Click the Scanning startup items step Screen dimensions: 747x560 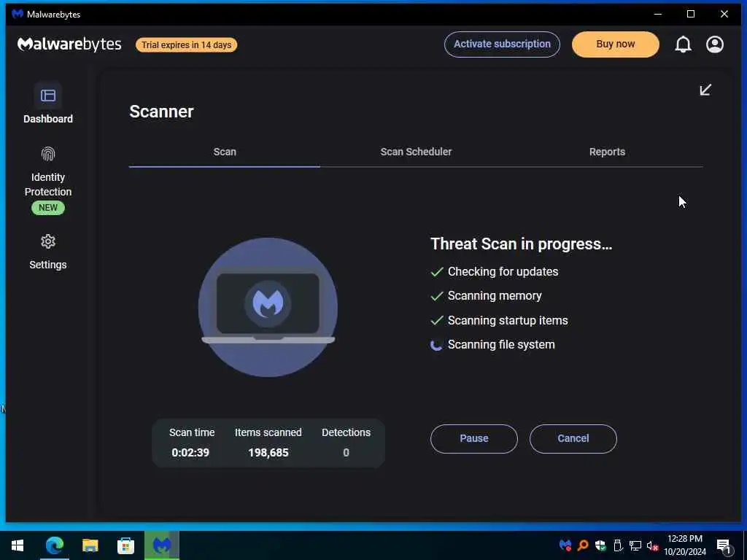(x=499, y=321)
